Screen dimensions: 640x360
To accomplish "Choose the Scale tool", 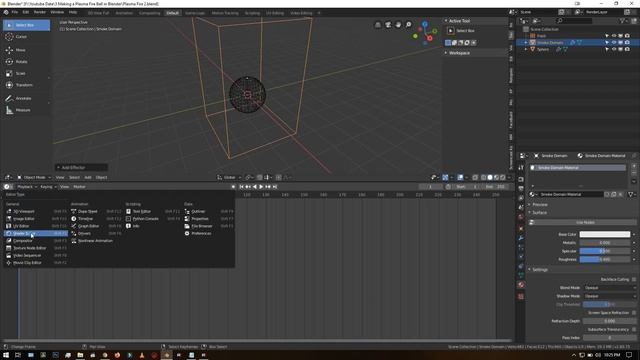I will tap(26, 73).
